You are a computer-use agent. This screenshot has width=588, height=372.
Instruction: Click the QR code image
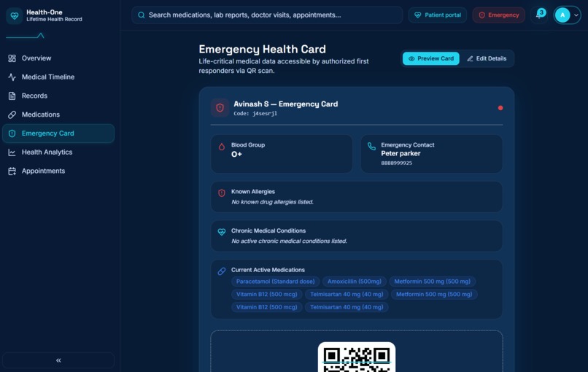click(x=357, y=357)
